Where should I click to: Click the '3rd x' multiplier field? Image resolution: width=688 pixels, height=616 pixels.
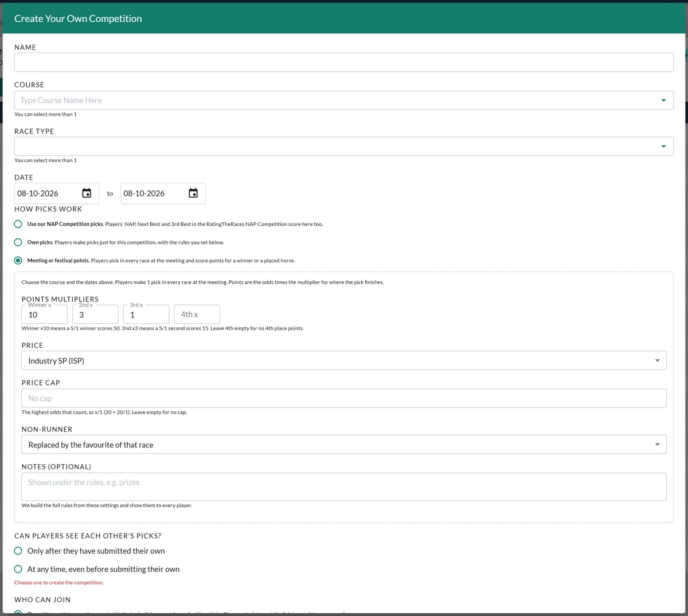click(x=146, y=315)
